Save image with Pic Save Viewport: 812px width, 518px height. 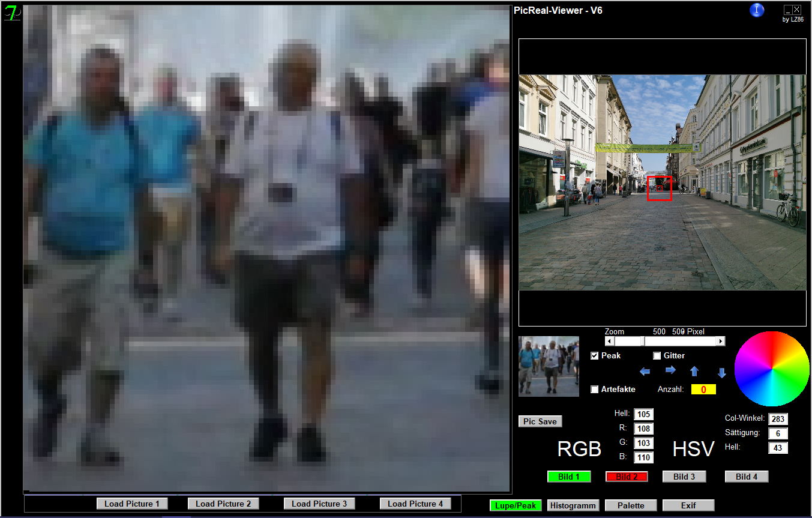540,421
